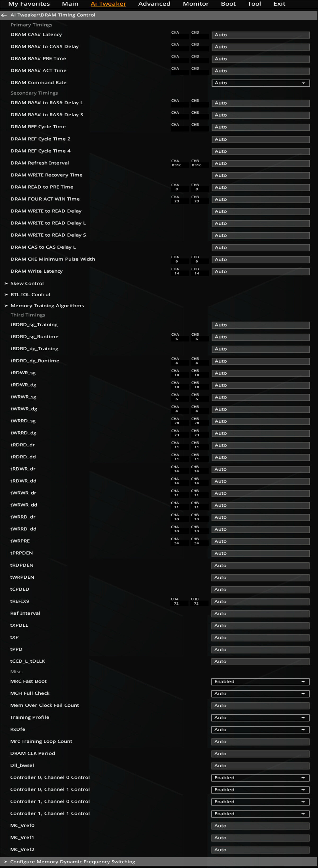The height and width of the screenshot is (868, 318).
Task: Click the back arrow beside Ai Tweaker\DRAM Timing Control
Action: (x=4, y=15)
